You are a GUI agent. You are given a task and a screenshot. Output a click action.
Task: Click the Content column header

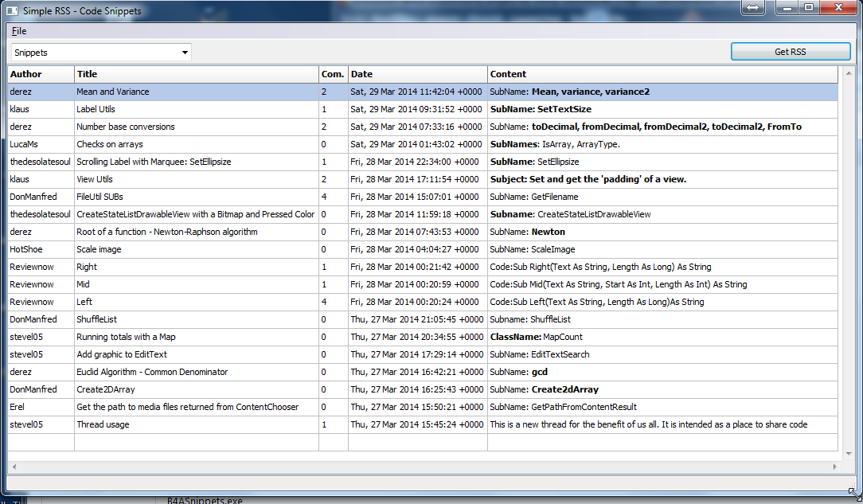[662, 74]
